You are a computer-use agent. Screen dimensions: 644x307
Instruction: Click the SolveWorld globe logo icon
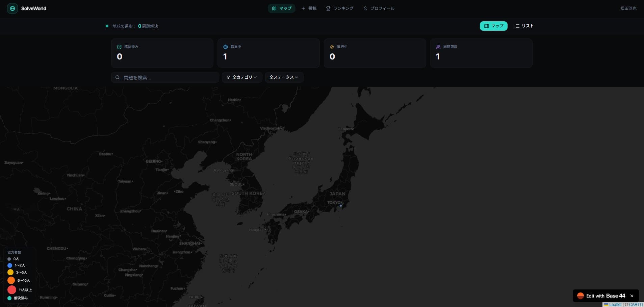coord(12,8)
